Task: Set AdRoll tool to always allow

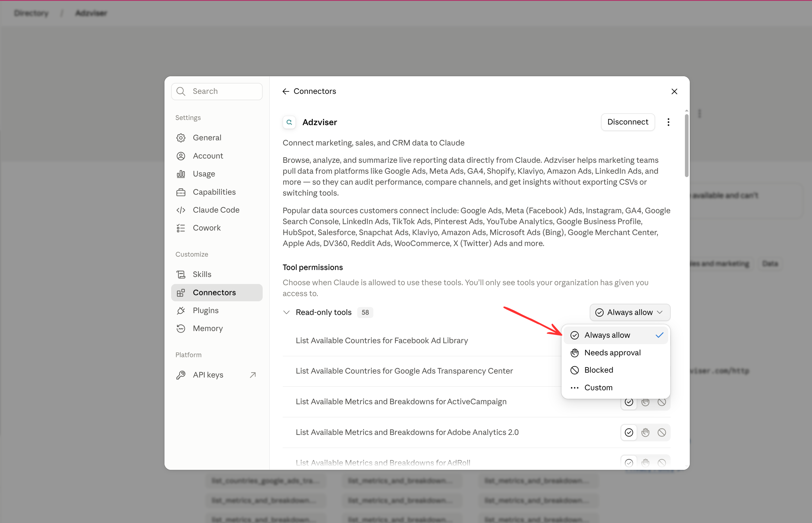Action: 629,463
